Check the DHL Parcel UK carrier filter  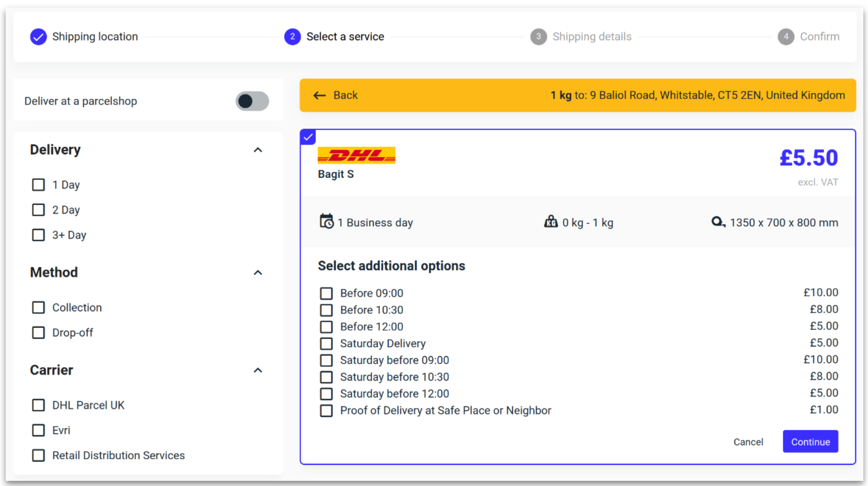(38, 405)
